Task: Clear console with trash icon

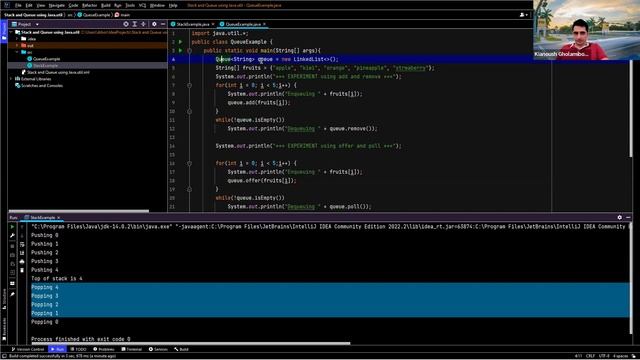Action: coord(22,270)
